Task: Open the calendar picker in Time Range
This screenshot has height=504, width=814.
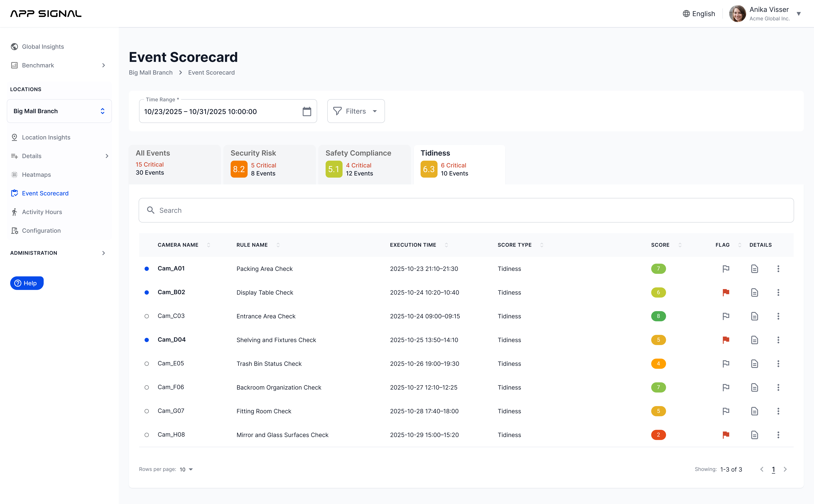Action: point(307,111)
